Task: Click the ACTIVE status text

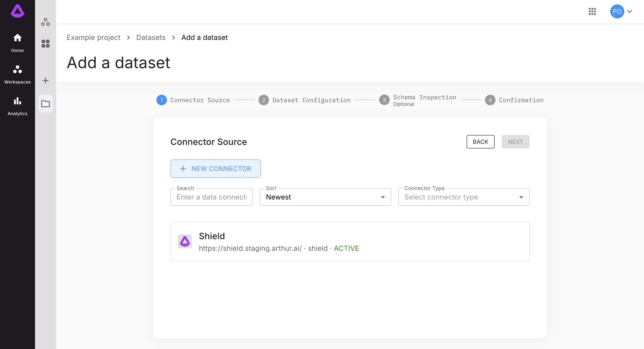Action: [x=346, y=248]
